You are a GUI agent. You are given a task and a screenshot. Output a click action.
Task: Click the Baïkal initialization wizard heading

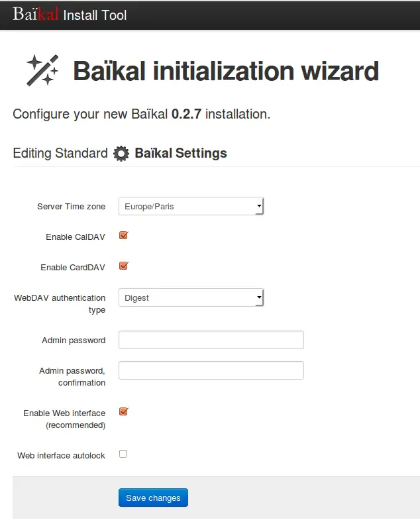point(226,72)
